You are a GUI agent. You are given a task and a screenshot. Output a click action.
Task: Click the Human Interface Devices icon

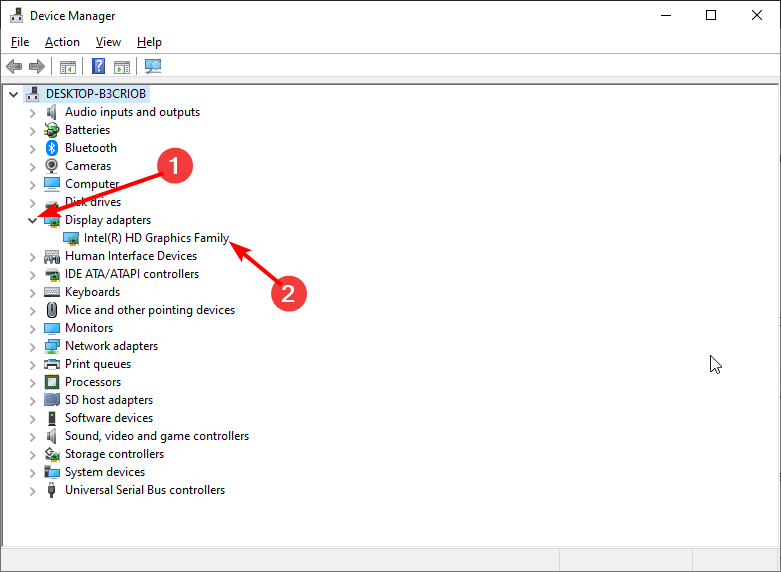coord(52,256)
